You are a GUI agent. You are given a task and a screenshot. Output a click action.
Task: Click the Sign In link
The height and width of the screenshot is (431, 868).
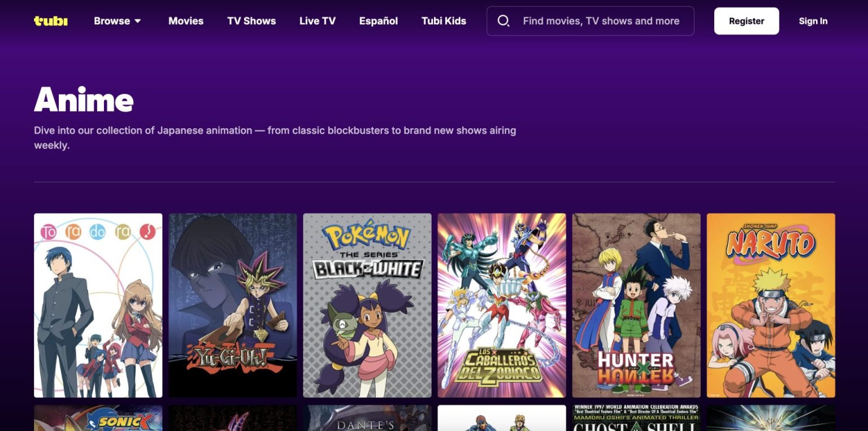point(813,21)
